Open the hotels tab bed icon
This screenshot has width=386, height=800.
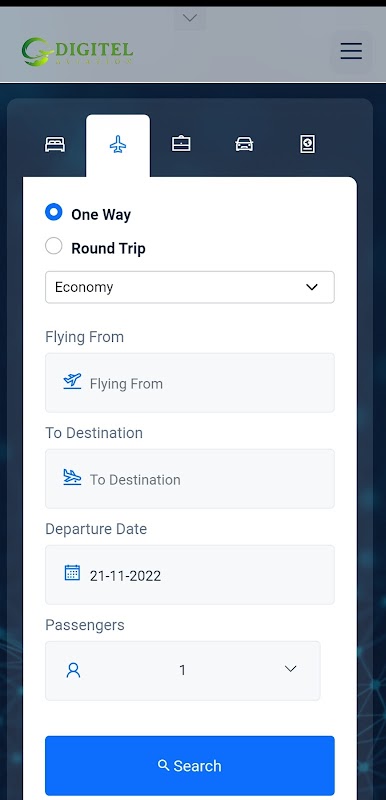(55, 144)
